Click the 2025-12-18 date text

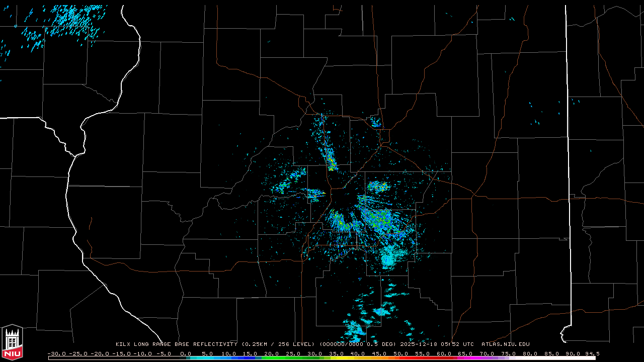(419, 344)
